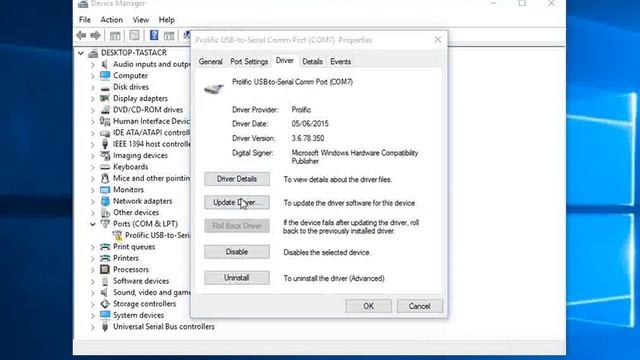Click the Monitors icon
The image size is (640, 360).
pyautogui.click(x=105, y=190)
